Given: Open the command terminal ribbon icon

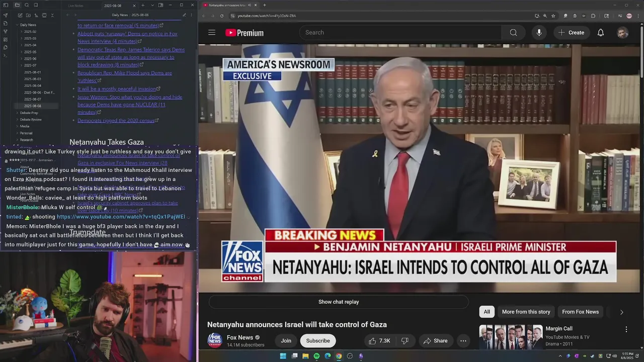Looking at the screenshot, I should point(6,55).
